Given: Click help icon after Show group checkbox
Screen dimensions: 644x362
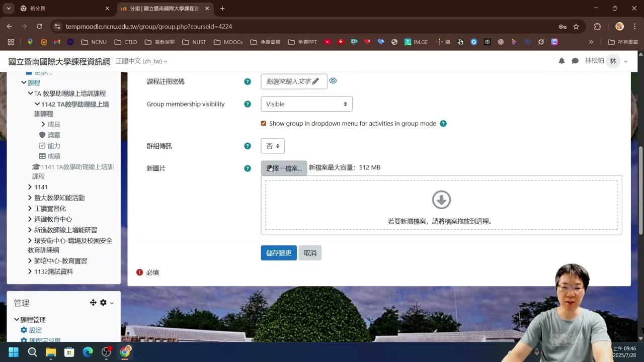Looking at the screenshot, I should tap(443, 124).
